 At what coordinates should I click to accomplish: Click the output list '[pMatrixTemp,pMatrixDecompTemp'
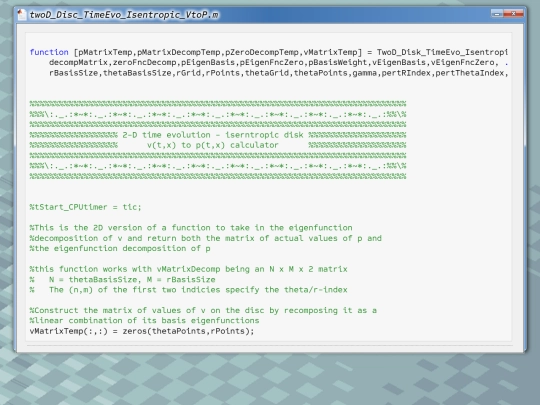click(218, 52)
